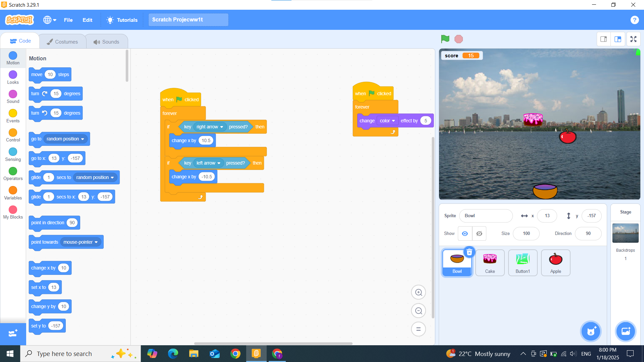Switch to small stage layout
The height and width of the screenshot is (362, 644).
[603, 39]
